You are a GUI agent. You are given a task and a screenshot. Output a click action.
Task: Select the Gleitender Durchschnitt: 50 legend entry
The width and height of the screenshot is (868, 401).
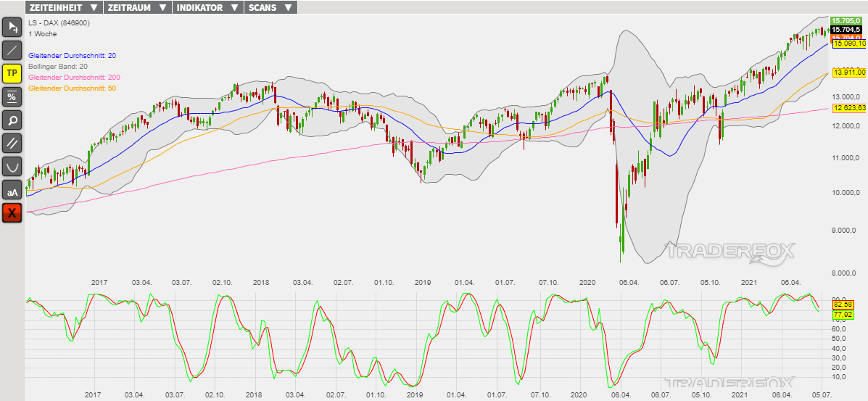[72, 88]
